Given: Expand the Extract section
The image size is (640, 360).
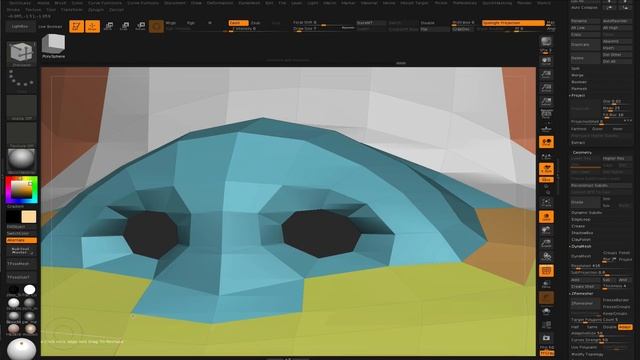Looking at the screenshot, I should tap(578, 142).
